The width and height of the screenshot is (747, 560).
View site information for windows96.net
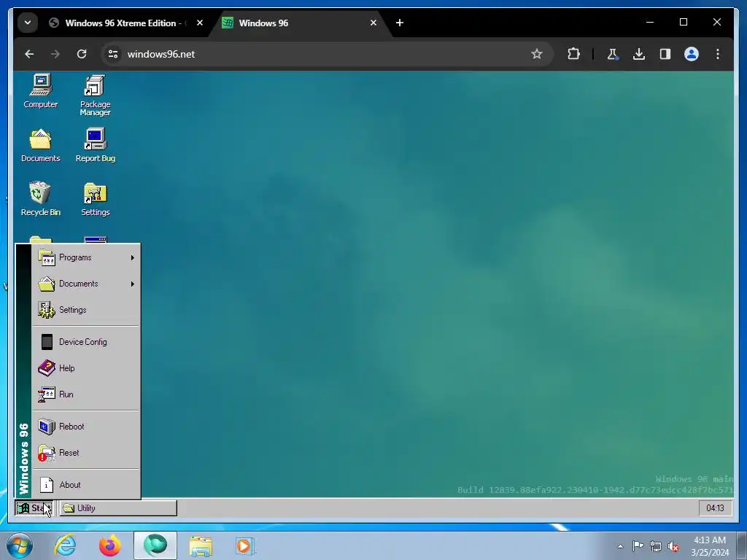tap(113, 54)
